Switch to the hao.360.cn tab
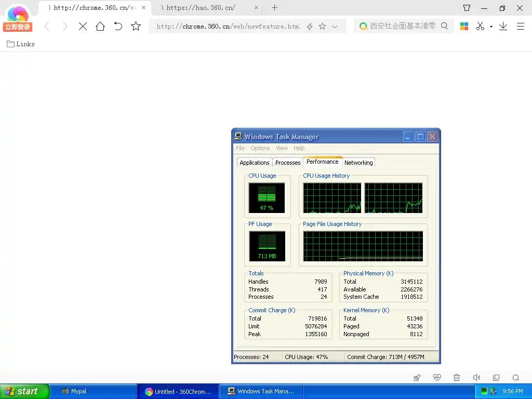532x399 pixels. point(207,8)
